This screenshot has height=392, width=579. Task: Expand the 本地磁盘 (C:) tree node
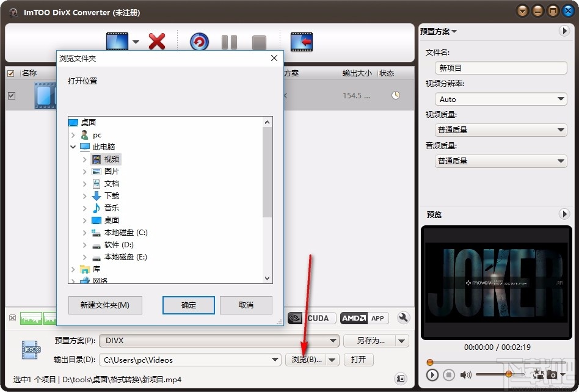coord(84,233)
